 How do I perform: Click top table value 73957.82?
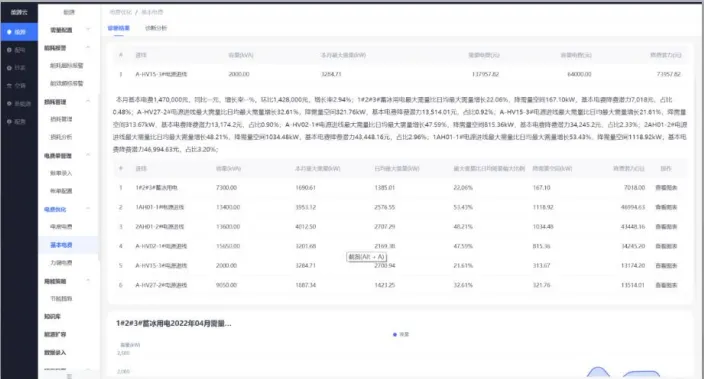coord(669,74)
